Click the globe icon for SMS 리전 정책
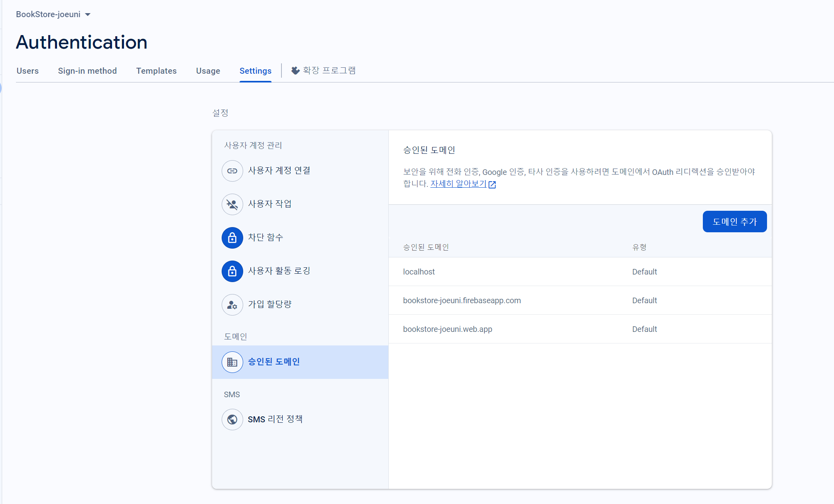This screenshot has height=504, width=834. [232, 420]
